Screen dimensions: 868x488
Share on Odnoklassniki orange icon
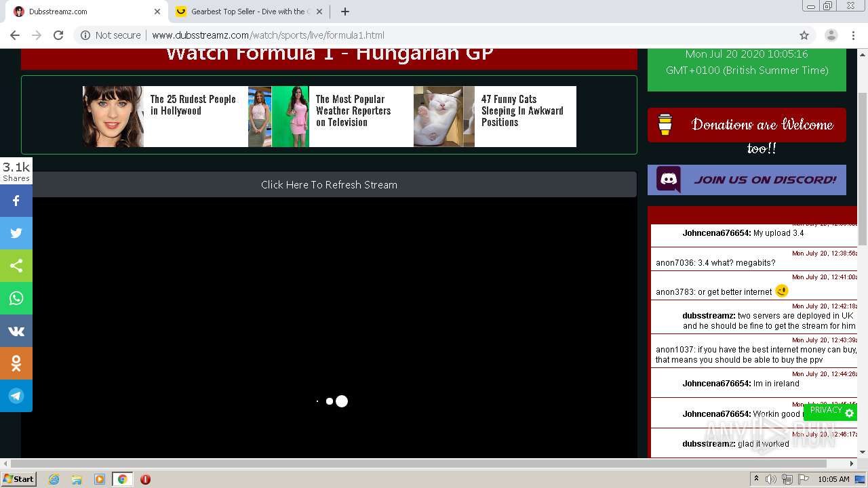click(x=16, y=363)
